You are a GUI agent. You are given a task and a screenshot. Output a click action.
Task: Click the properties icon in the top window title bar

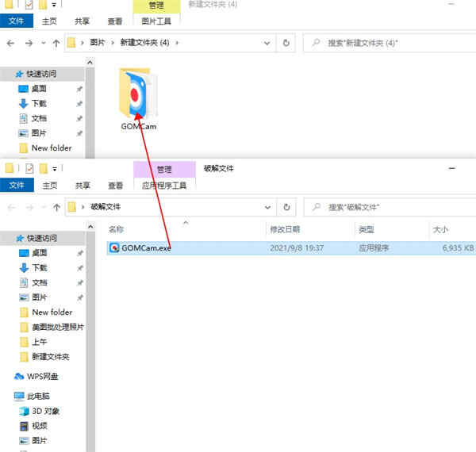[x=29, y=4]
